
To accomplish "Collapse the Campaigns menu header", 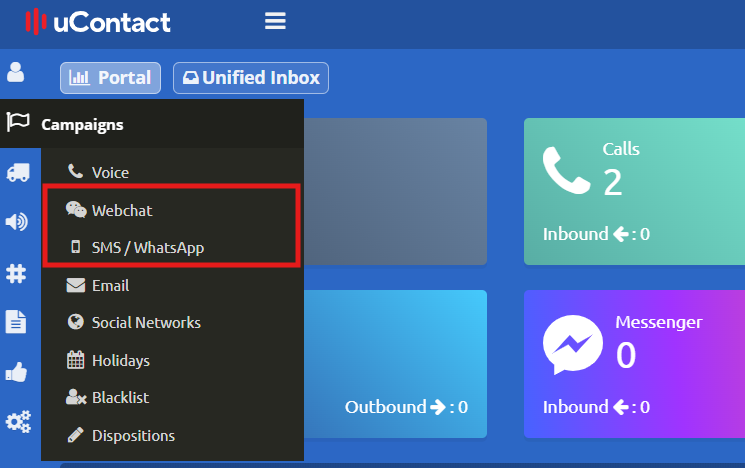I will (82, 124).
